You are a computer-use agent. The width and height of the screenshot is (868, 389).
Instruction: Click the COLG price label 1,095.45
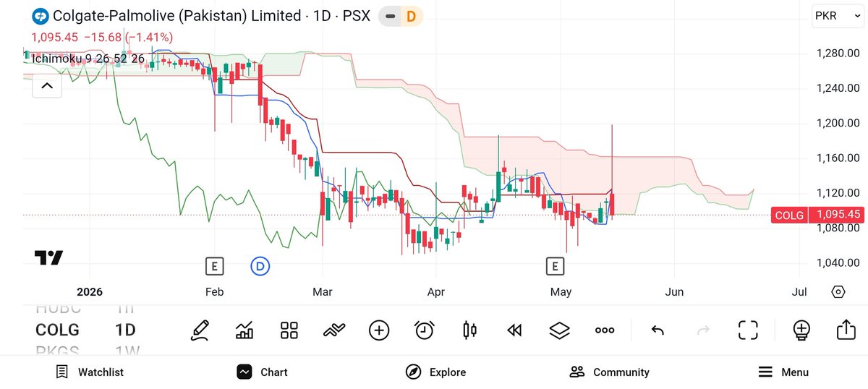pyautogui.click(x=817, y=215)
